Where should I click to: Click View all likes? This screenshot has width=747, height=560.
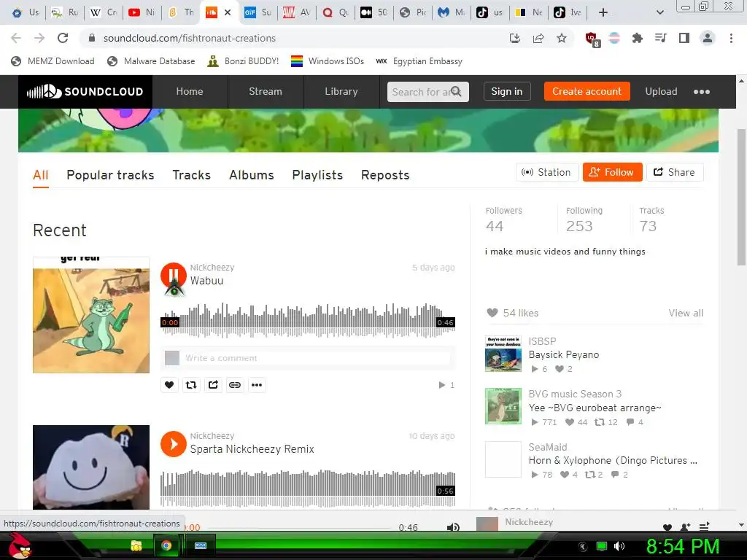tap(686, 313)
